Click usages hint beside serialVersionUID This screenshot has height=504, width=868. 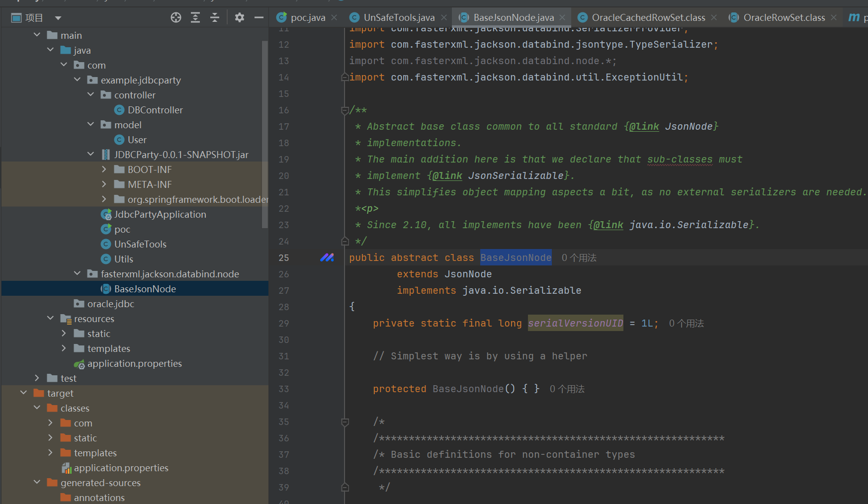pyautogui.click(x=686, y=323)
